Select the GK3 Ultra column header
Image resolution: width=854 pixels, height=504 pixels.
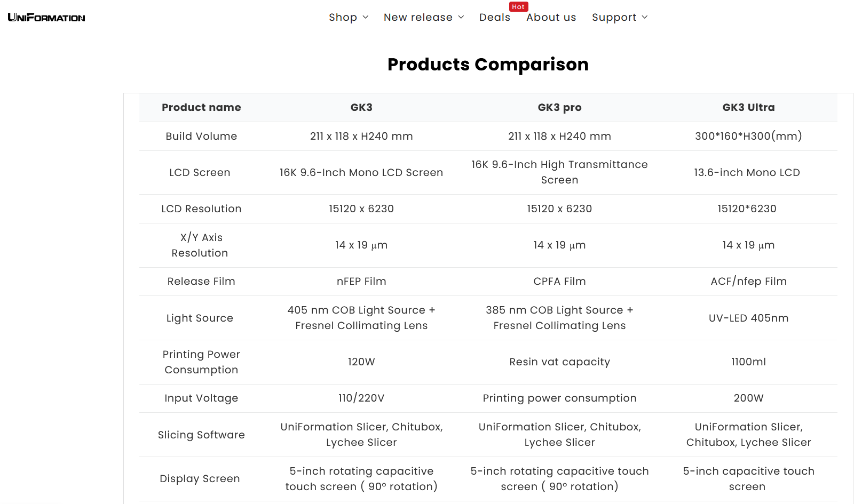pos(748,108)
